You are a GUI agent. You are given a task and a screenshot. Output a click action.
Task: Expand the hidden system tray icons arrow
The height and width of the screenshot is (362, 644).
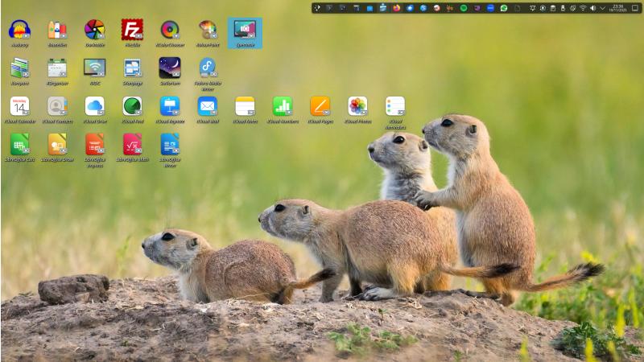click(x=602, y=8)
